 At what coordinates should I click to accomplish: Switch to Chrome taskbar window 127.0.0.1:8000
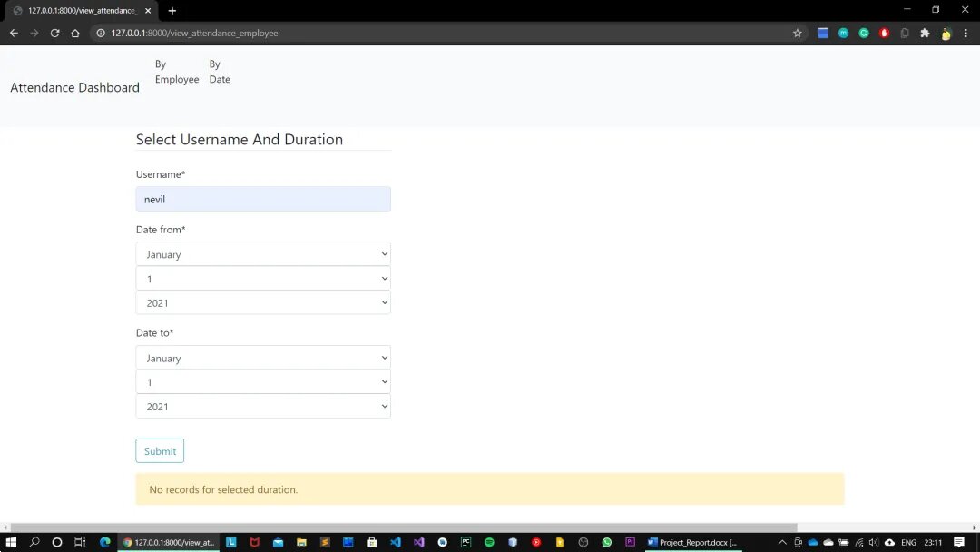[169, 542]
